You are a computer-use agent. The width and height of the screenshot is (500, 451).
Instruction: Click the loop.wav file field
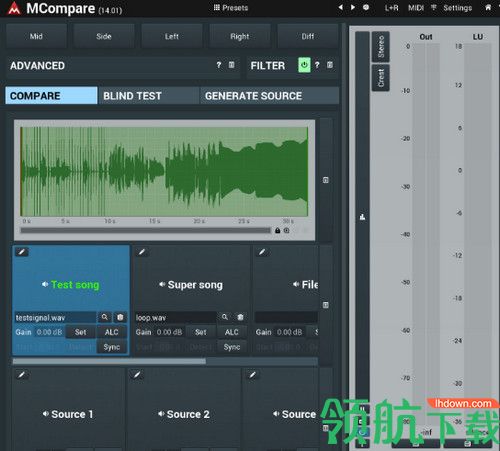(175, 317)
